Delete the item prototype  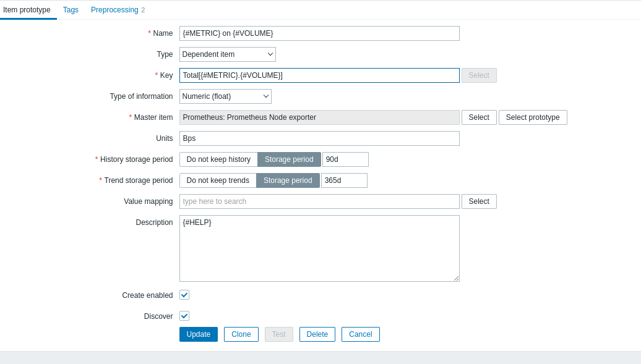coord(317,334)
